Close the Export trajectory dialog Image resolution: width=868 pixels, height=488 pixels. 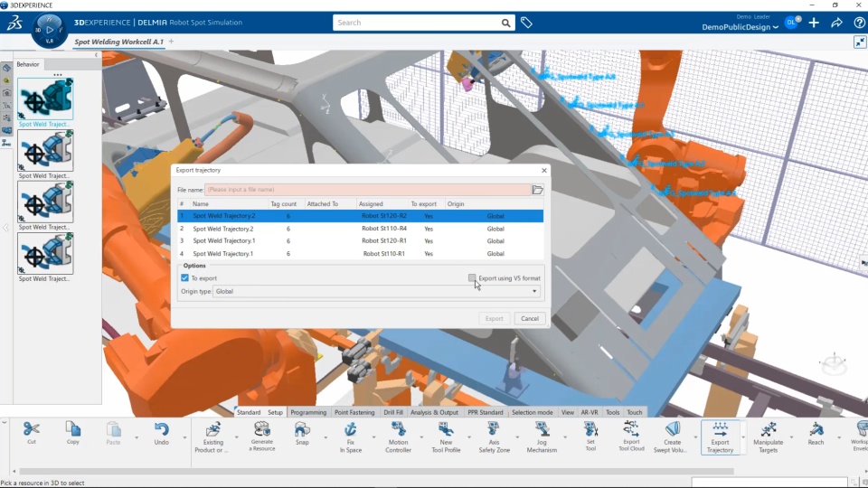(x=544, y=171)
